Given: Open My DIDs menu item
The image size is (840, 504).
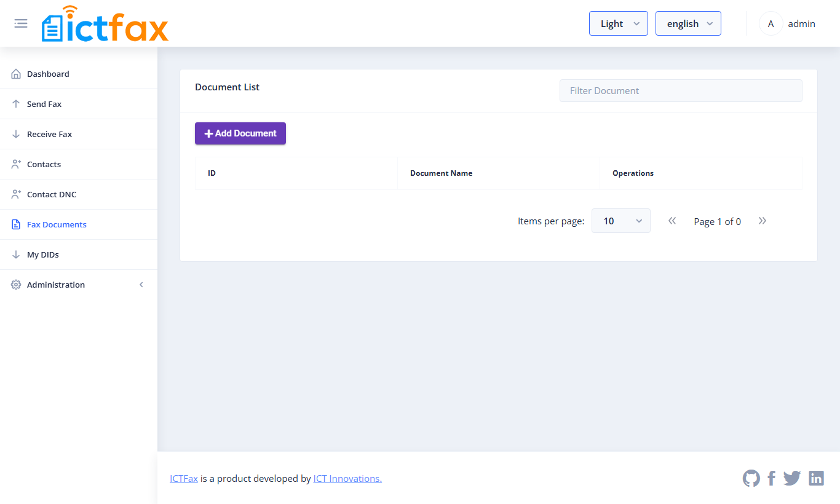Looking at the screenshot, I should point(79,254).
